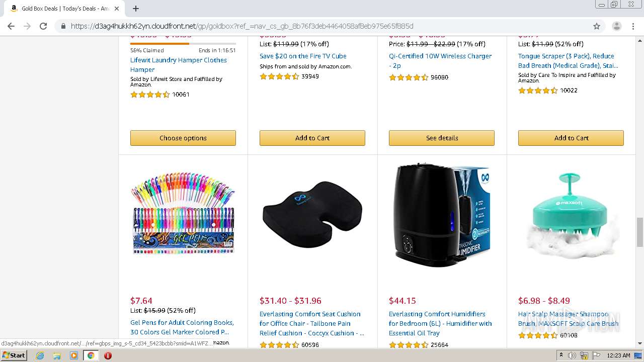Viewport: 644px width, 362px height.
Task: Open the Chrome three-dot menu
Action: [x=633, y=26]
